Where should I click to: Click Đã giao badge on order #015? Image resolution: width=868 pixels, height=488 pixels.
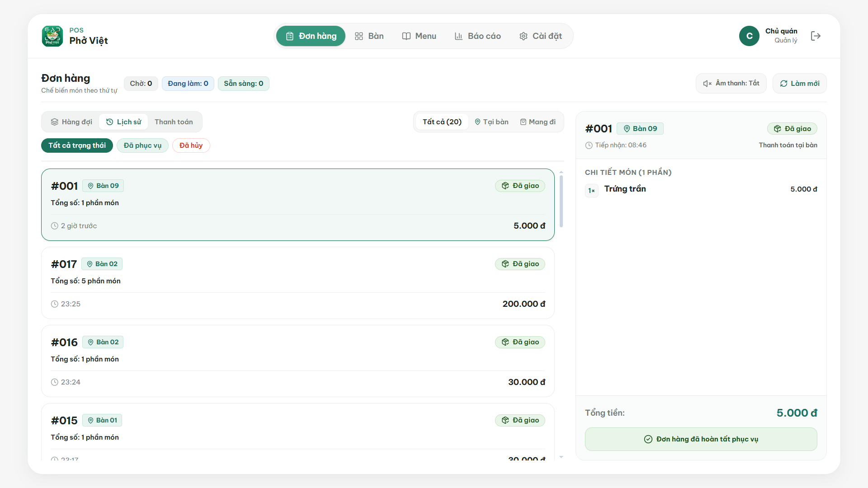(x=520, y=420)
